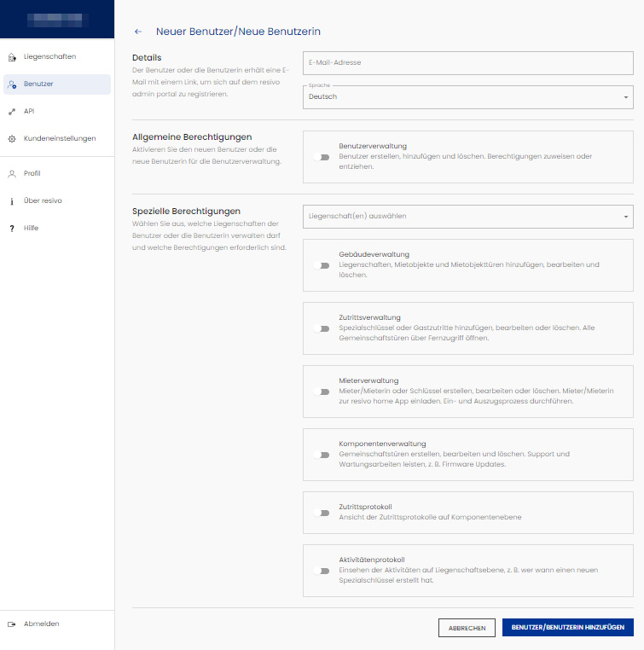Click the Benutzerverwaltung card title
The width and height of the screenshot is (644, 650).
pos(373,146)
